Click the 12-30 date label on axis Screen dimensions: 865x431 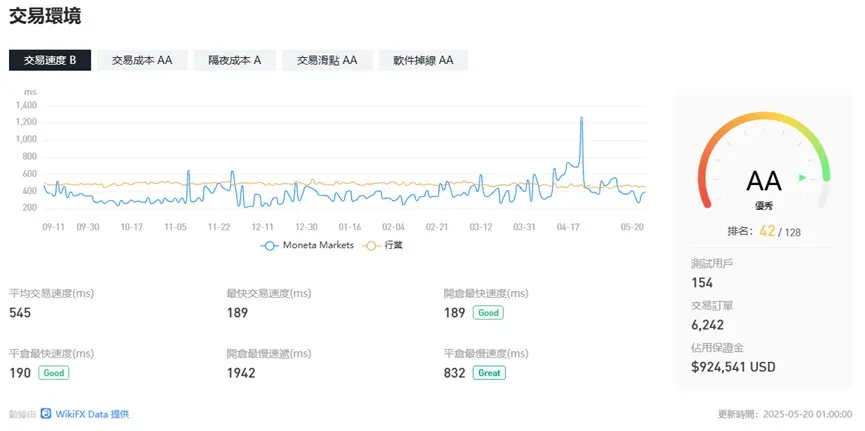[306, 227]
